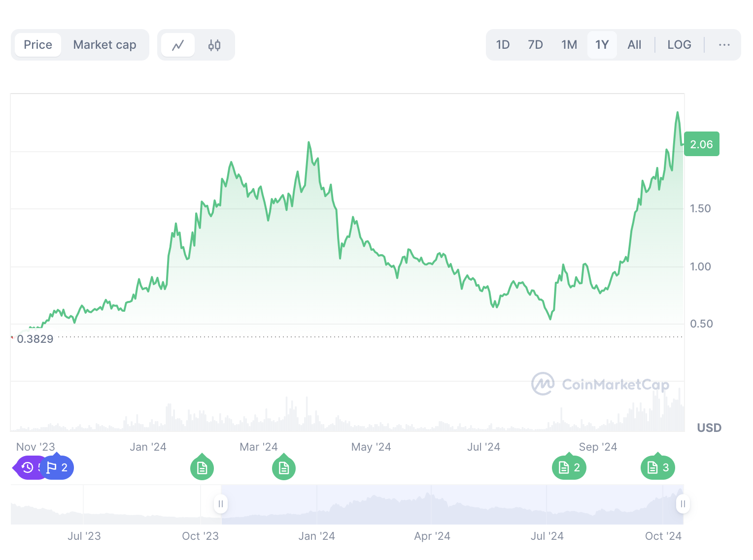Click the current price label 2.06
Image resolution: width=753 pixels, height=560 pixels.
click(x=702, y=144)
